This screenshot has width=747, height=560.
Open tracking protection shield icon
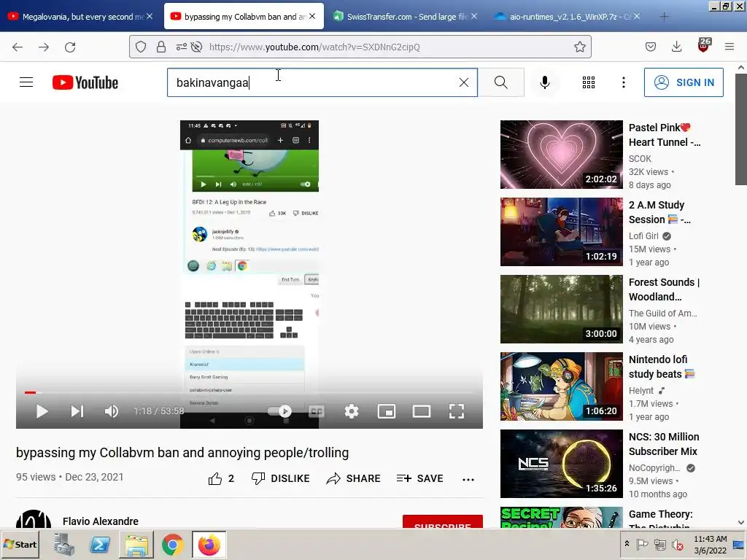141,47
